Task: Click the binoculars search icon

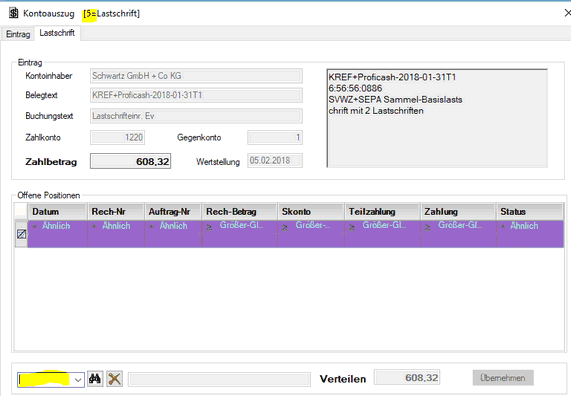Action: pos(95,379)
